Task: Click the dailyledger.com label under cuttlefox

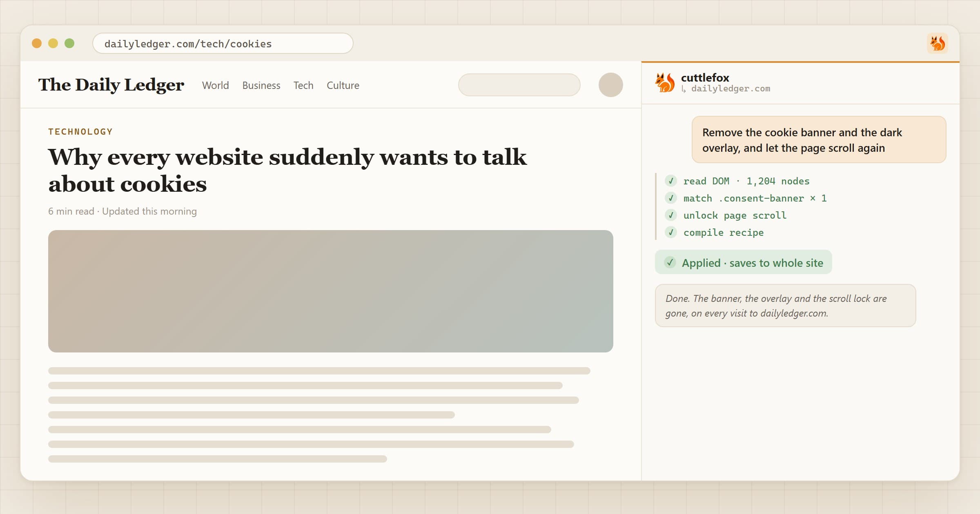Action: [731, 89]
